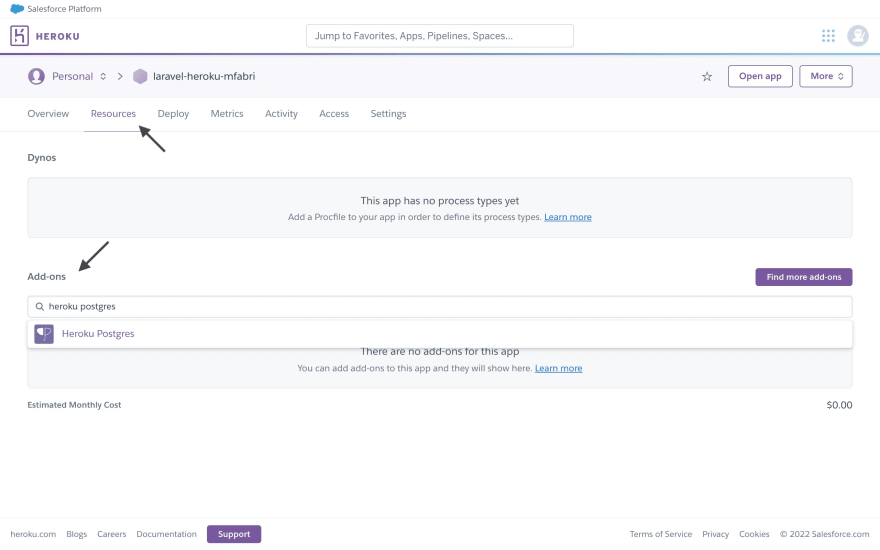Click the Heroku logo icon
The height and width of the screenshot is (550, 880).
pos(19,36)
